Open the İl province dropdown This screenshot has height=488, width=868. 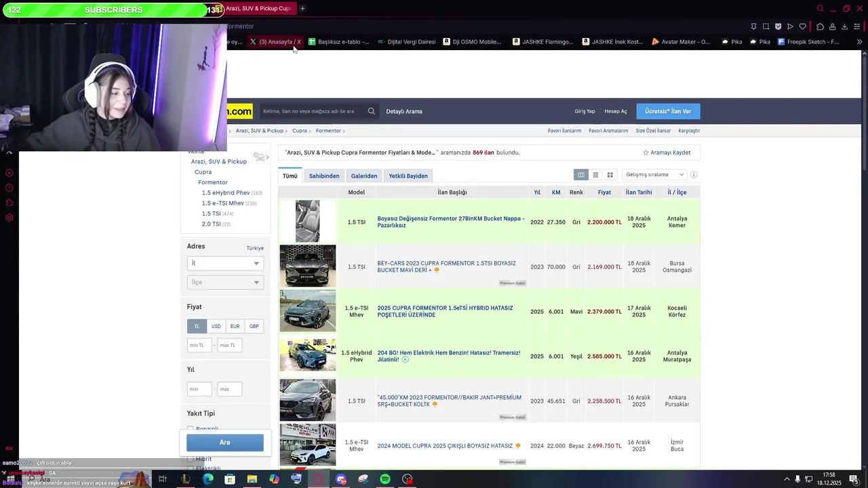click(x=225, y=263)
